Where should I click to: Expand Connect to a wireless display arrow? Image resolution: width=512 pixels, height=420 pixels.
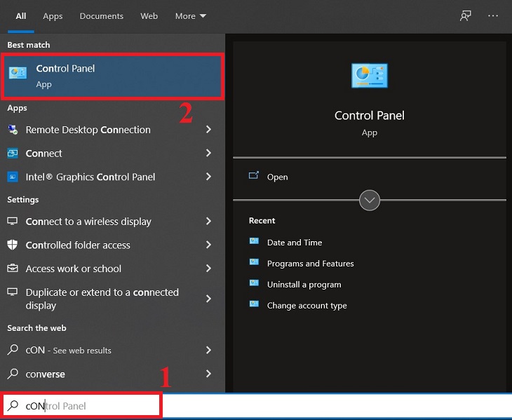208,222
